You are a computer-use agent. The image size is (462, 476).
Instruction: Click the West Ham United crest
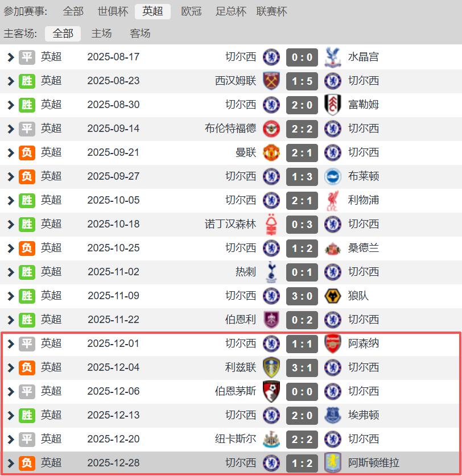[x=271, y=81]
